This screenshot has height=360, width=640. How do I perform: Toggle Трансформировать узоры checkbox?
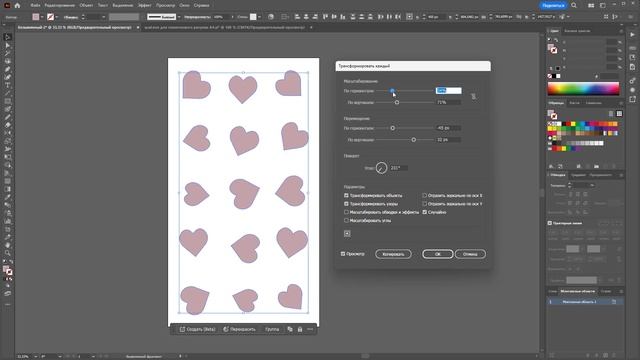click(346, 204)
